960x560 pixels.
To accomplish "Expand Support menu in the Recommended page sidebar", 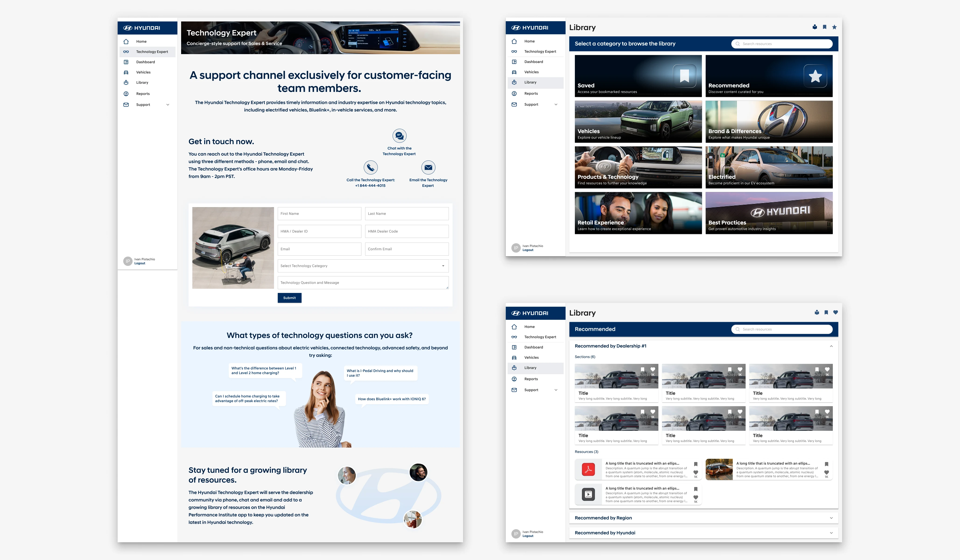I will (556, 390).
